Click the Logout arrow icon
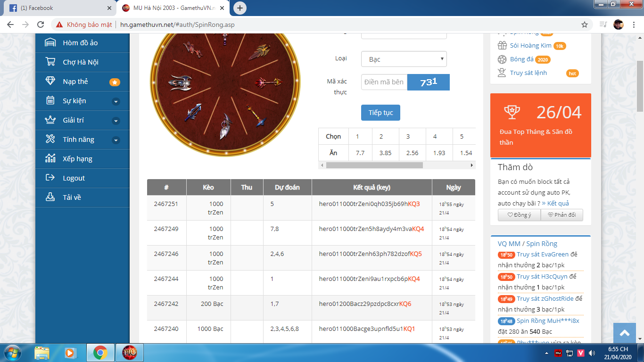 pos(50,178)
